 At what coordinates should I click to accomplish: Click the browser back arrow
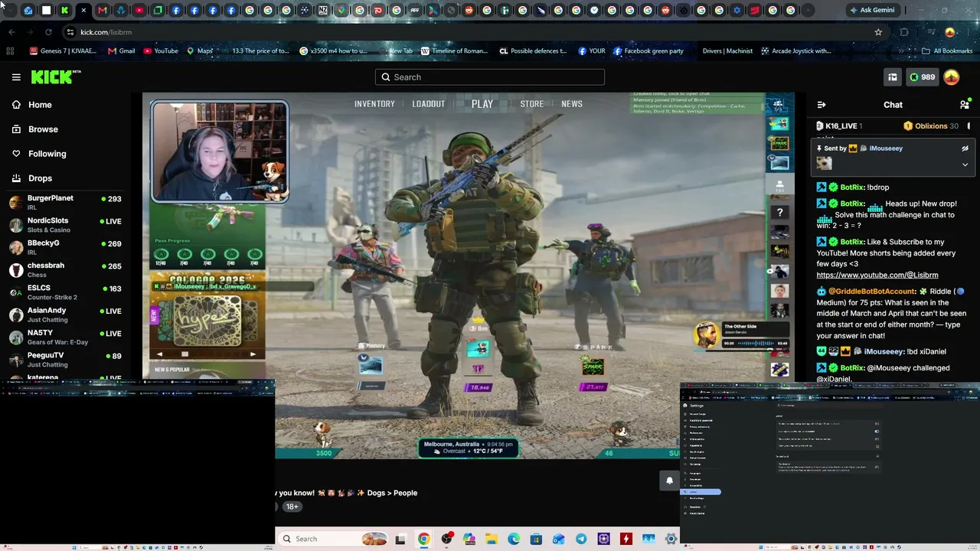pos(11,32)
